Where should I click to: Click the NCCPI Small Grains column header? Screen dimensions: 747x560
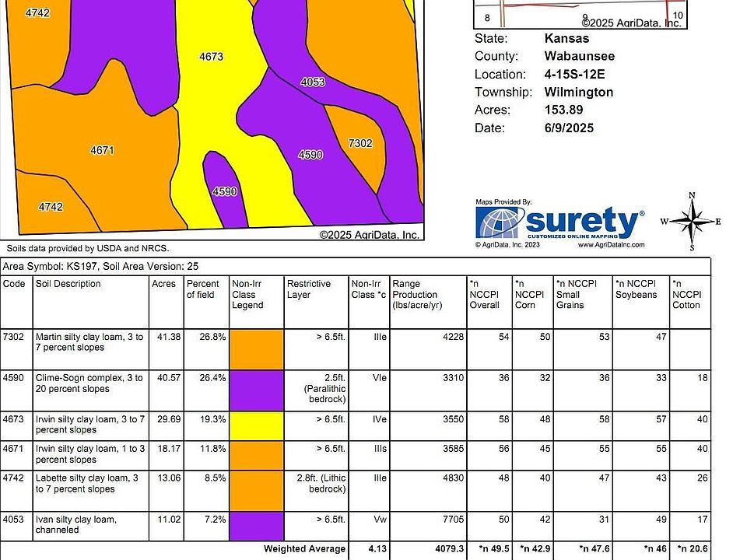coord(577,294)
